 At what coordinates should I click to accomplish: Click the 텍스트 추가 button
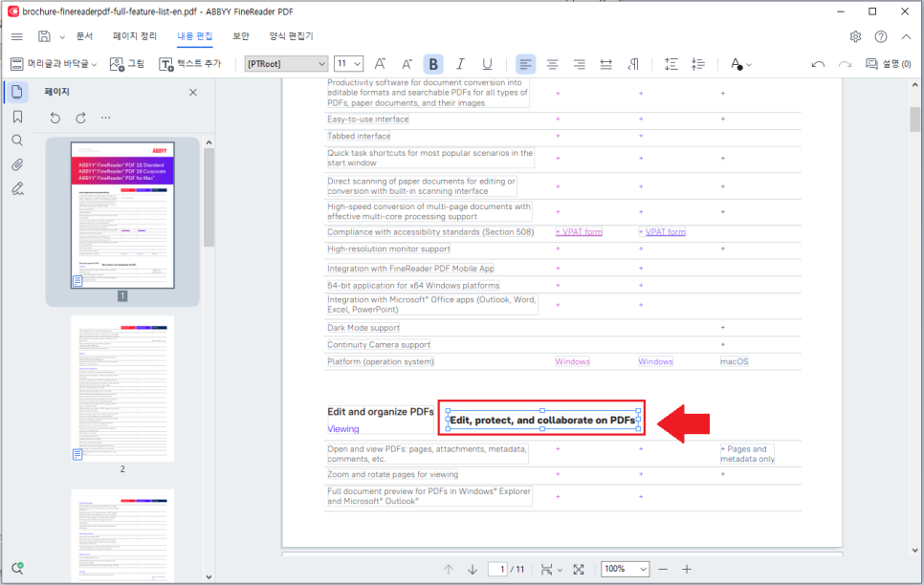189,64
